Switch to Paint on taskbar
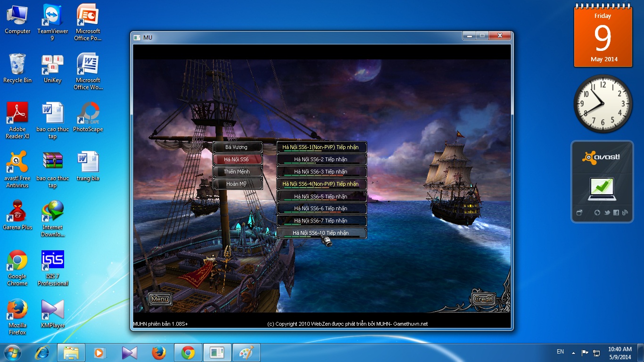This screenshot has height=362, width=644. tap(247, 353)
